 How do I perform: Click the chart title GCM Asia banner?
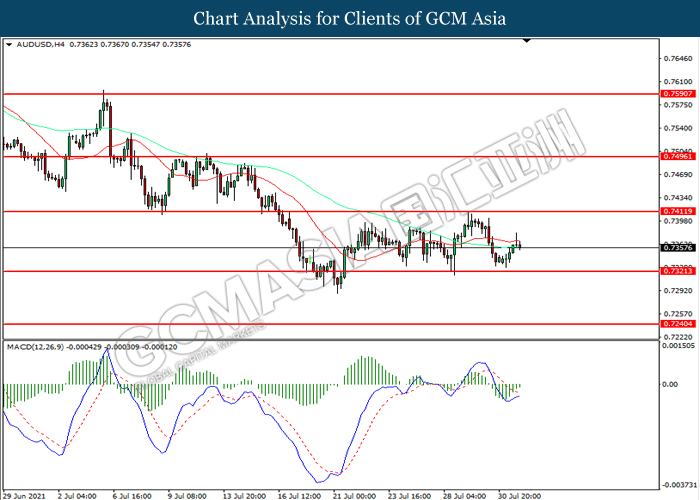point(350,19)
